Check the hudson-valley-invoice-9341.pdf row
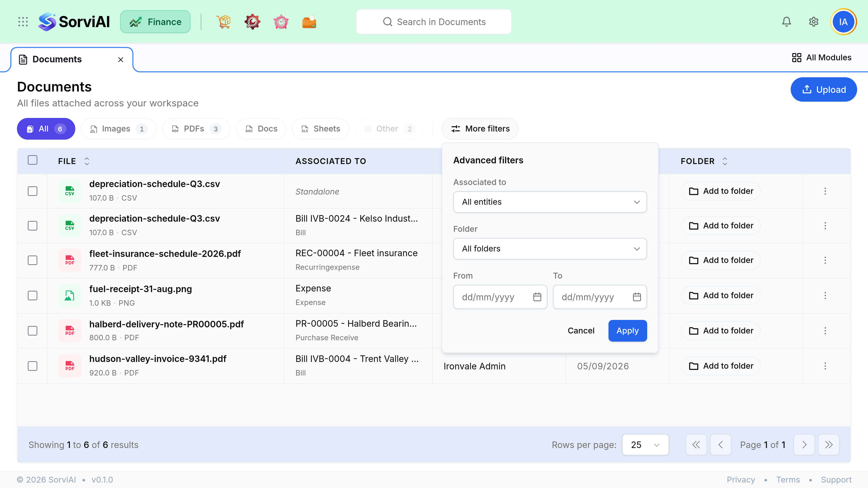The width and height of the screenshot is (868, 488). (33, 366)
